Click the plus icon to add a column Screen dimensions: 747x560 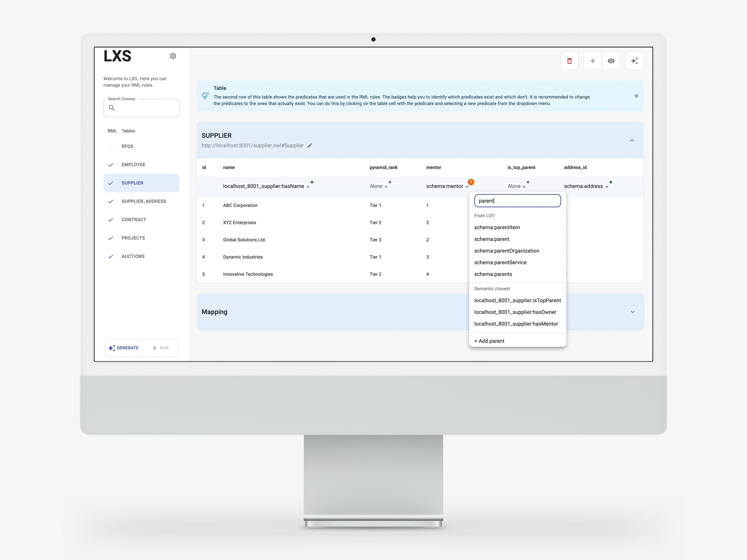[x=593, y=61]
